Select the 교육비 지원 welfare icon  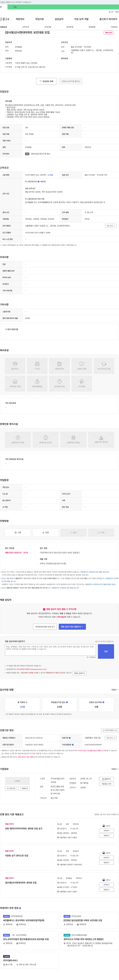[82, 366]
